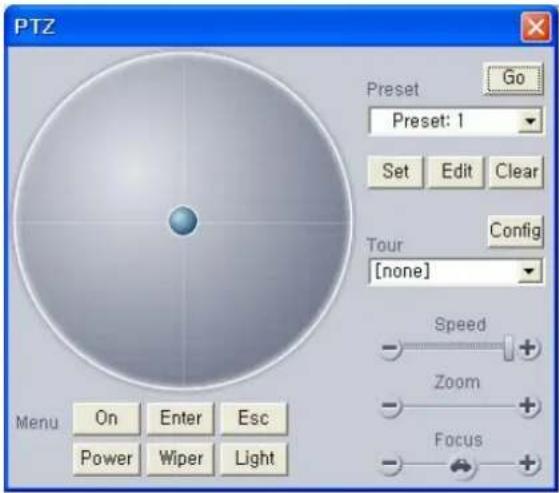
Task: Click the Speed slider handle
Action: pos(509,348)
